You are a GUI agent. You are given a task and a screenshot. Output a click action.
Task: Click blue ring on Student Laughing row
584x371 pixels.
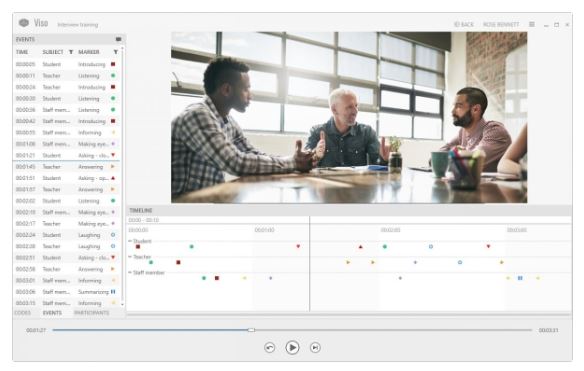(113, 235)
